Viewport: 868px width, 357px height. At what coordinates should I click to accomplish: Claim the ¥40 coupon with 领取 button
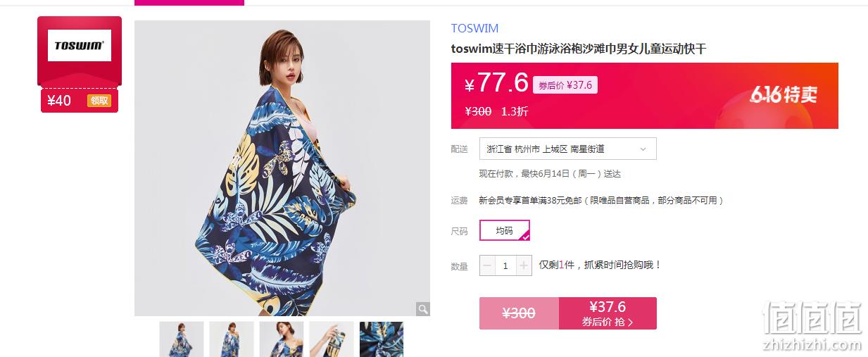[x=99, y=101]
